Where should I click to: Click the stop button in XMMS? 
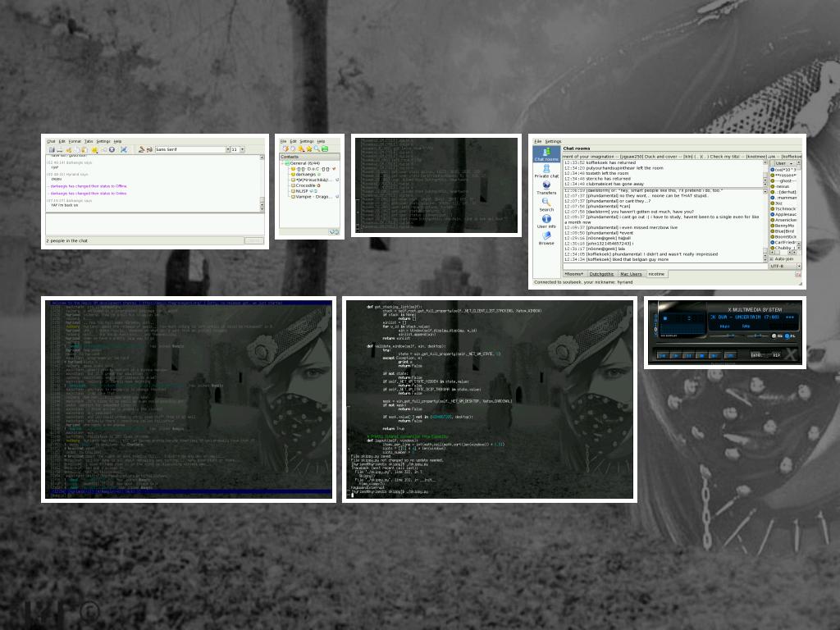(702, 356)
